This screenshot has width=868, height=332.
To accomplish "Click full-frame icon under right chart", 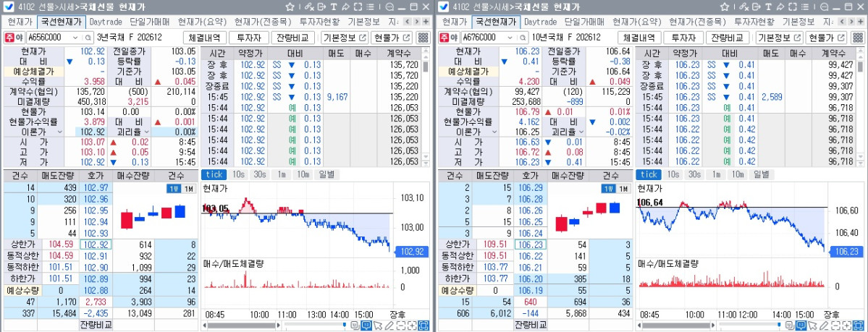I will coord(859,325).
